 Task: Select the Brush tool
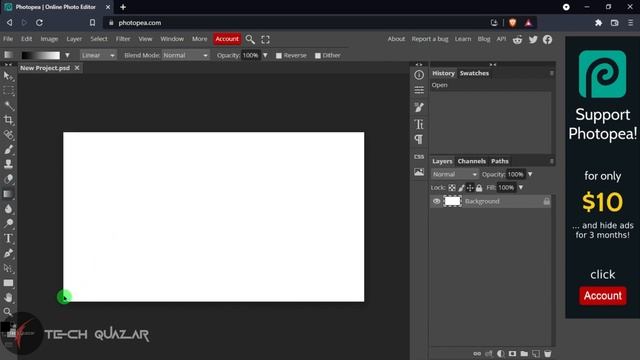pos(8,149)
